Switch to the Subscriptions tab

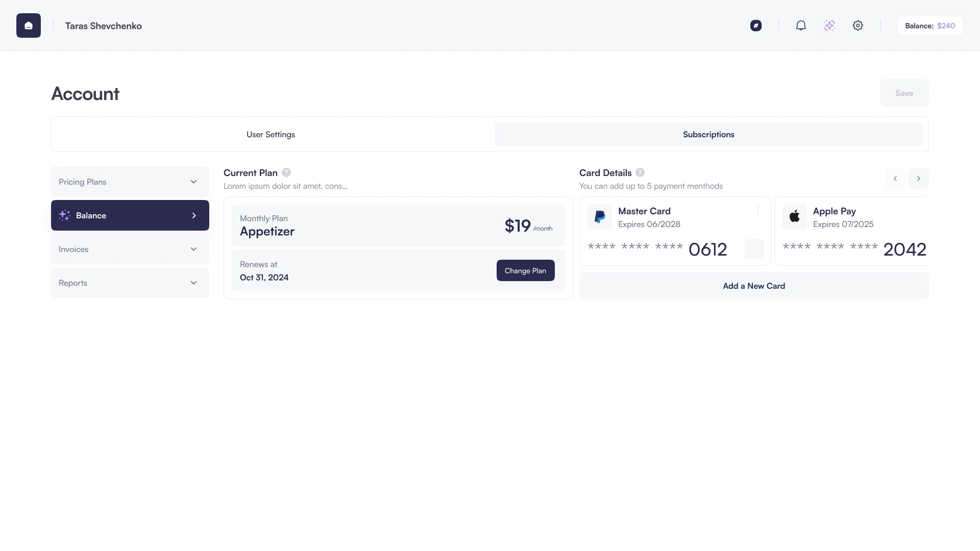click(709, 134)
